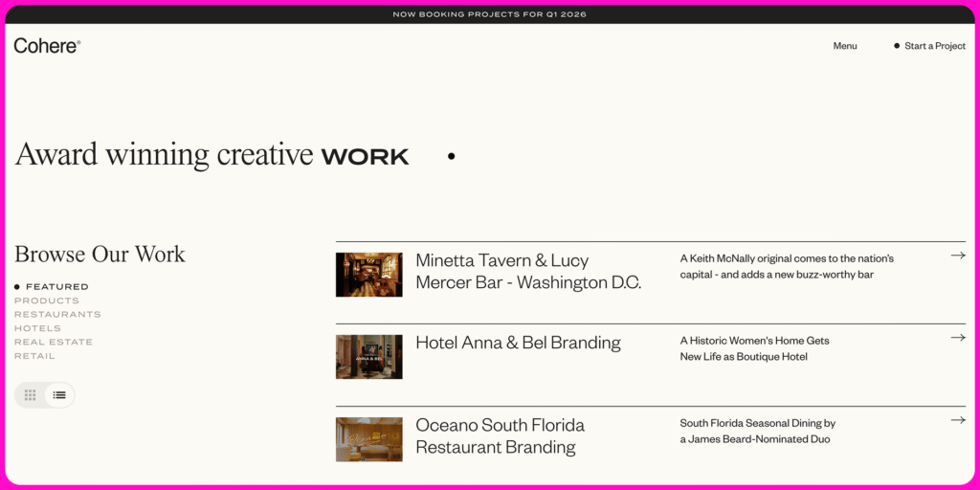Open Oceano South Florida thumbnail image
This screenshot has width=980, height=490.
pos(368,439)
